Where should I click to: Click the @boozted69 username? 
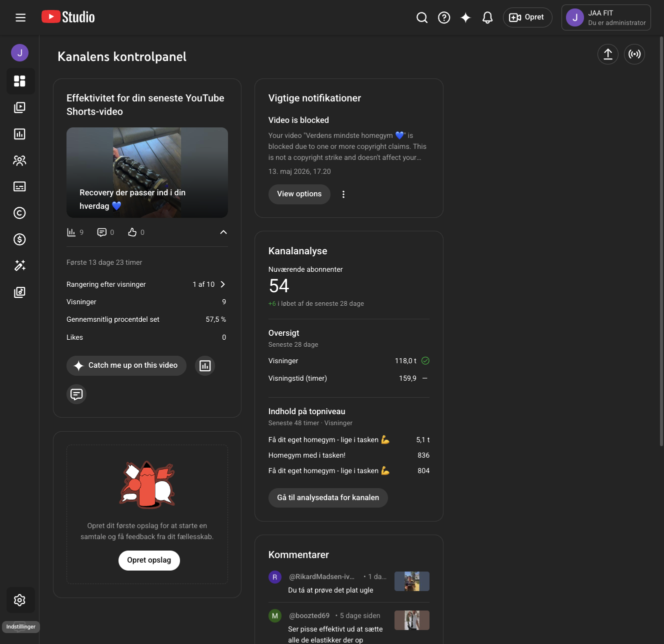click(x=309, y=616)
